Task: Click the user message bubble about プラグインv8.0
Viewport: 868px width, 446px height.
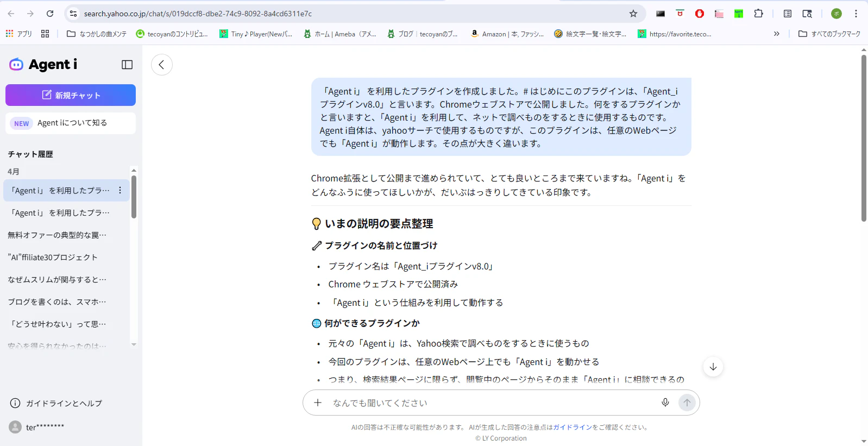Action: [x=501, y=117]
